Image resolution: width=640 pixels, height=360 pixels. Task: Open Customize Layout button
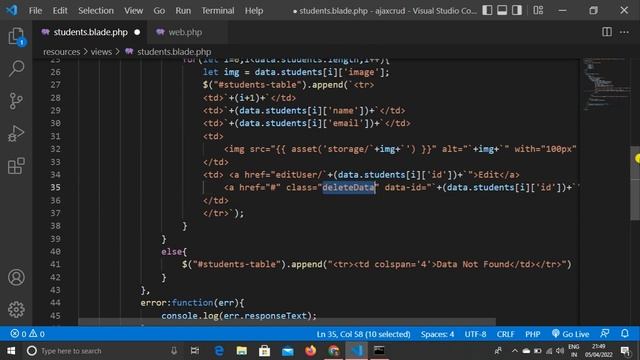tap(538, 10)
